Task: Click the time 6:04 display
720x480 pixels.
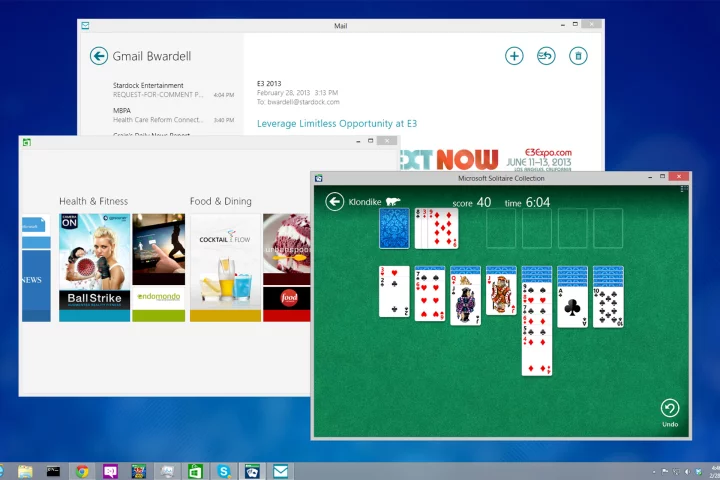Action: coord(527,202)
